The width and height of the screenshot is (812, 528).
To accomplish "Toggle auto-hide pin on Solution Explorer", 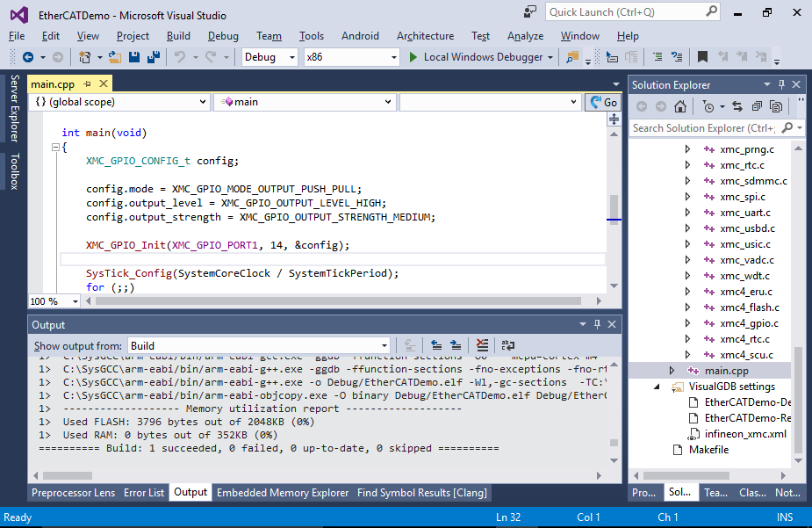I will click(781, 84).
